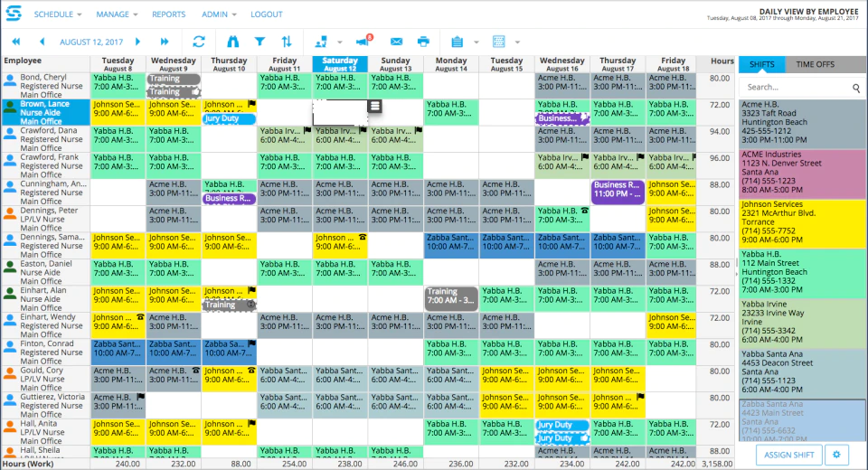Screen dimensions: 868x470
Task: Open the filter funnel icon
Action: (259, 42)
